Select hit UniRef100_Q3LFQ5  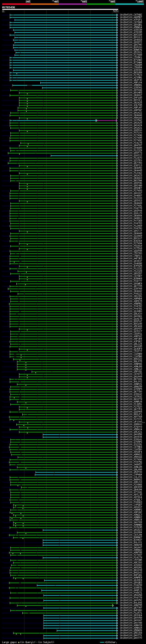point(131,105)
